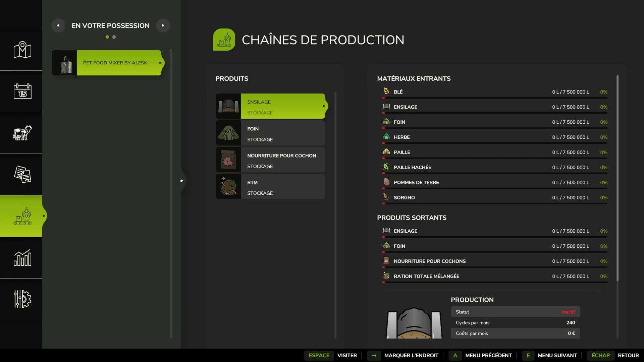Collapse the left panel side arrow
644x362 pixels.
coord(181,181)
